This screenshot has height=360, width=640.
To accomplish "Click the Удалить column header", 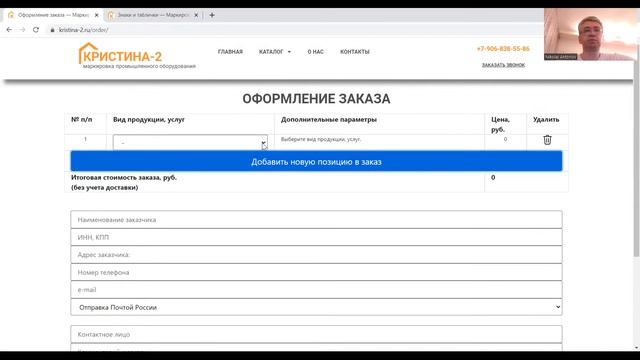I will click(x=546, y=120).
